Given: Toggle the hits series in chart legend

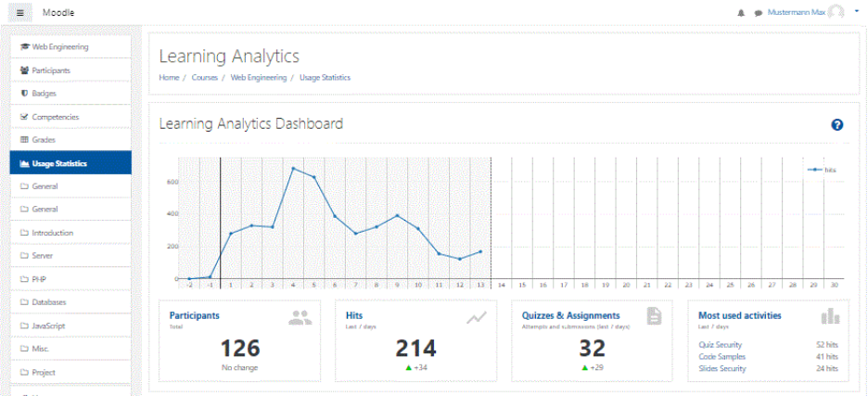Looking at the screenshot, I should (822, 170).
